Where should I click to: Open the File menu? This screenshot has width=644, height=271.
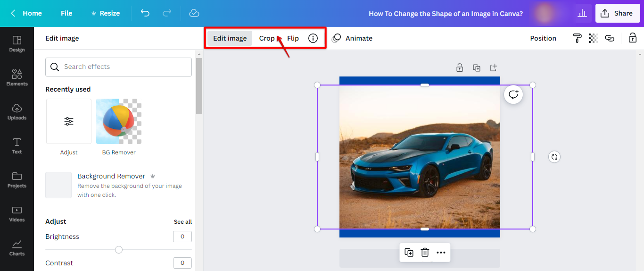[66, 13]
